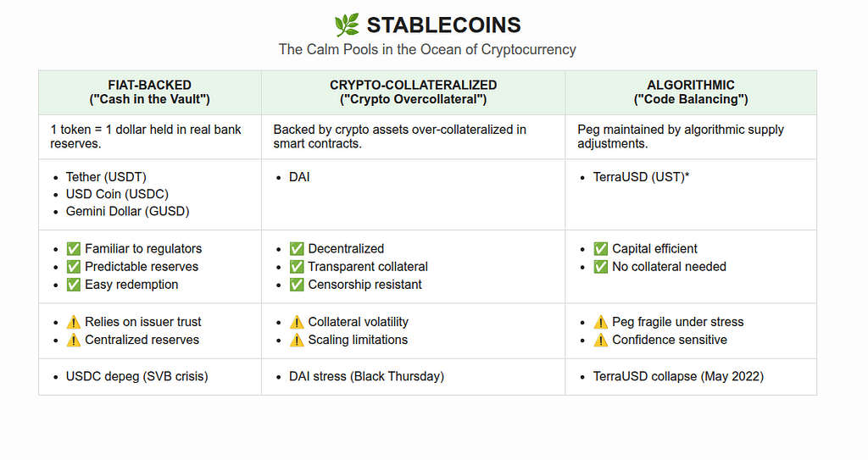Click the leaf icon beside STABLECOINS title

point(347,25)
